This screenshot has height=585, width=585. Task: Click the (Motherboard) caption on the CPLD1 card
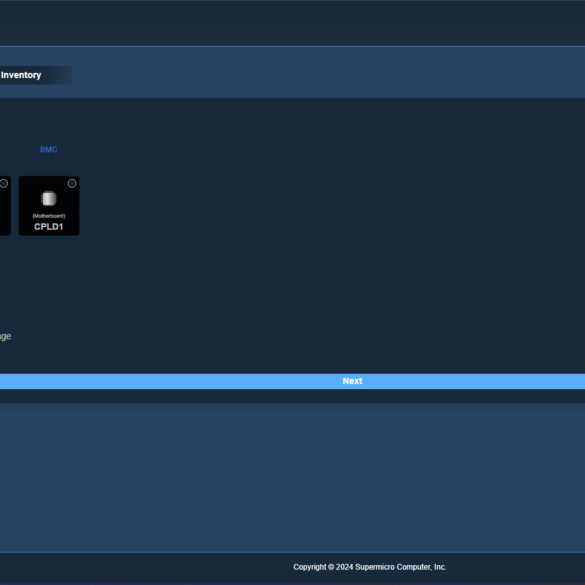49,216
